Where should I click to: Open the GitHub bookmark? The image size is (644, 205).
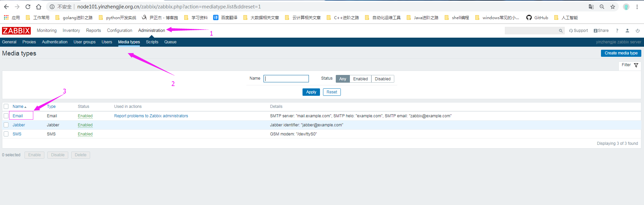pyautogui.click(x=537, y=17)
